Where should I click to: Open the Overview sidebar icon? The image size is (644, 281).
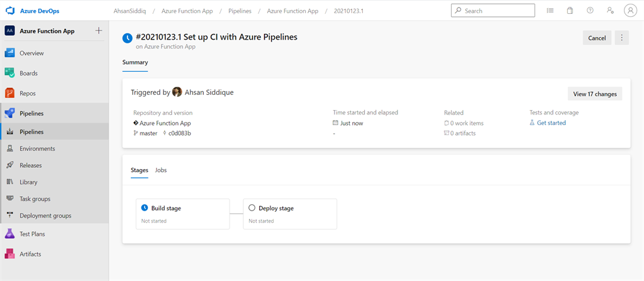coord(10,53)
